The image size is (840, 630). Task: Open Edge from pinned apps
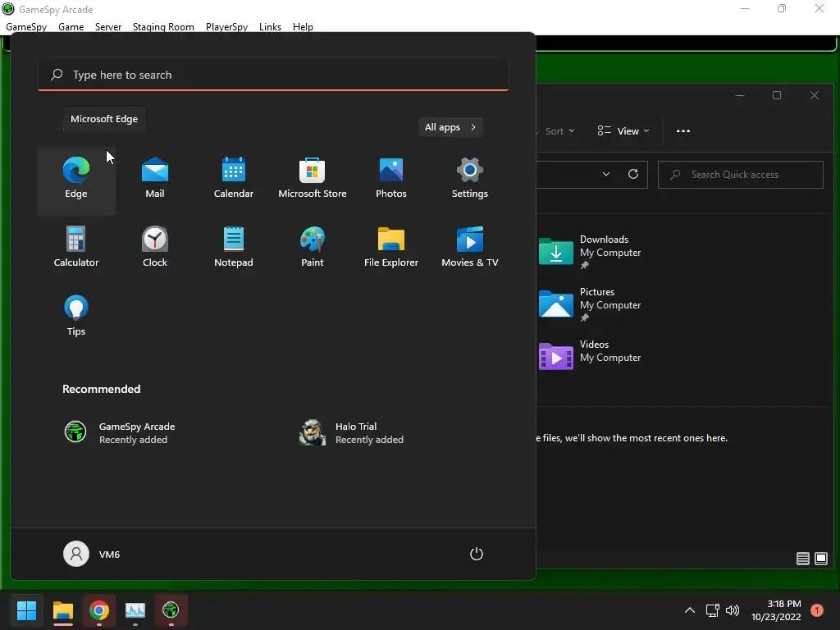click(76, 180)
